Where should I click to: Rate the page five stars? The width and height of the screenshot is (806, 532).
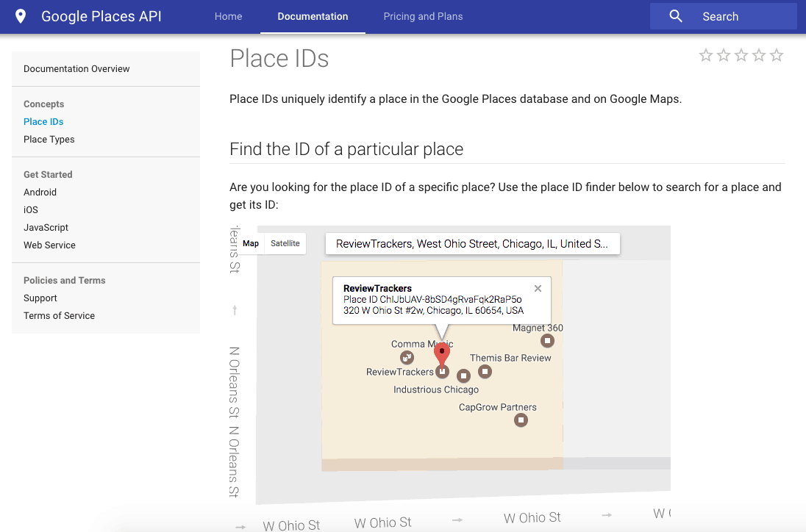click(777, 55)
